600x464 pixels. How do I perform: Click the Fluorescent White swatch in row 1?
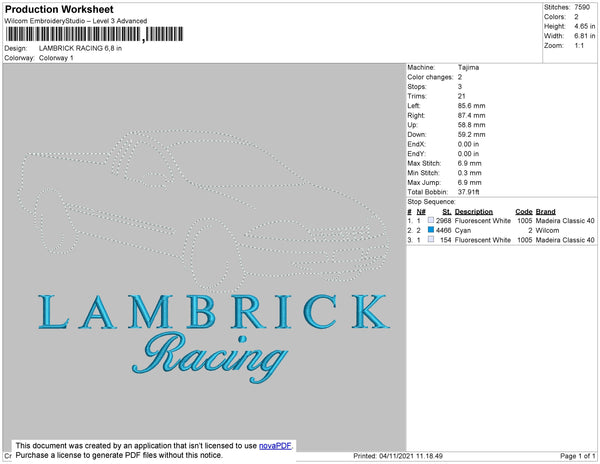pyautogui.click(x=431, y=220)
